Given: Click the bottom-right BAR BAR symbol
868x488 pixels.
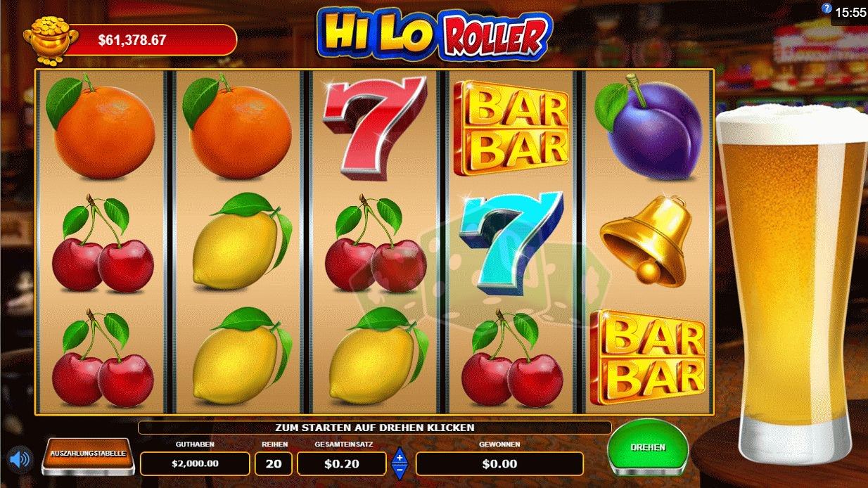Looking at the screenshot, I should click(x=648, y=357).
